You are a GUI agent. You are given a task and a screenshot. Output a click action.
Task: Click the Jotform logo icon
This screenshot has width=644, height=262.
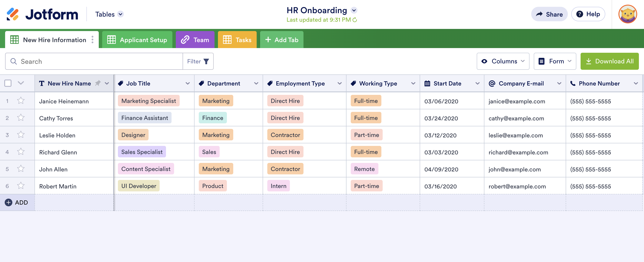13,14
